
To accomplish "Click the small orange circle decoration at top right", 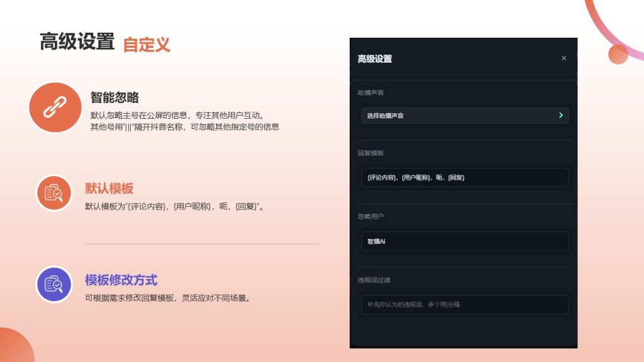I will [x=618, y=55].
